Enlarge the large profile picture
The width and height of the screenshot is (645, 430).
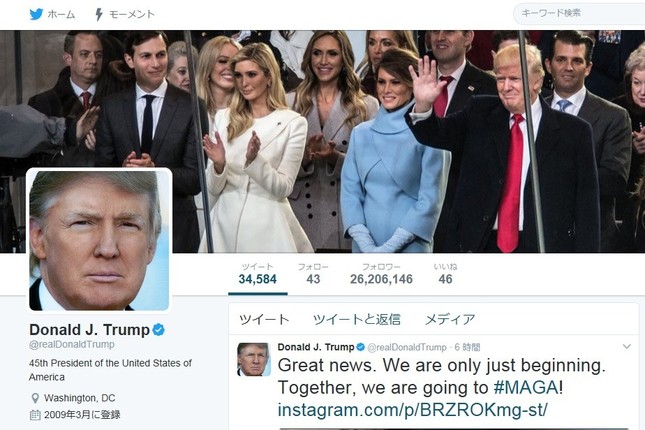tap(99, 240)
